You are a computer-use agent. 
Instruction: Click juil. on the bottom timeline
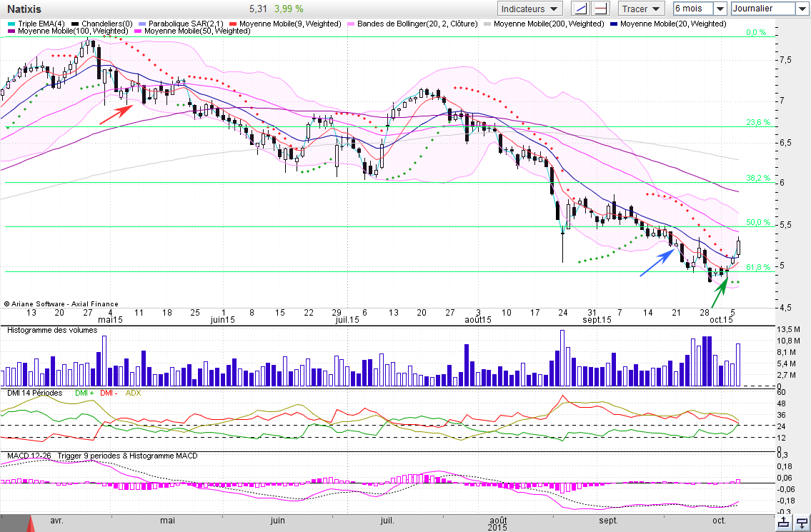tap(387, 520)
